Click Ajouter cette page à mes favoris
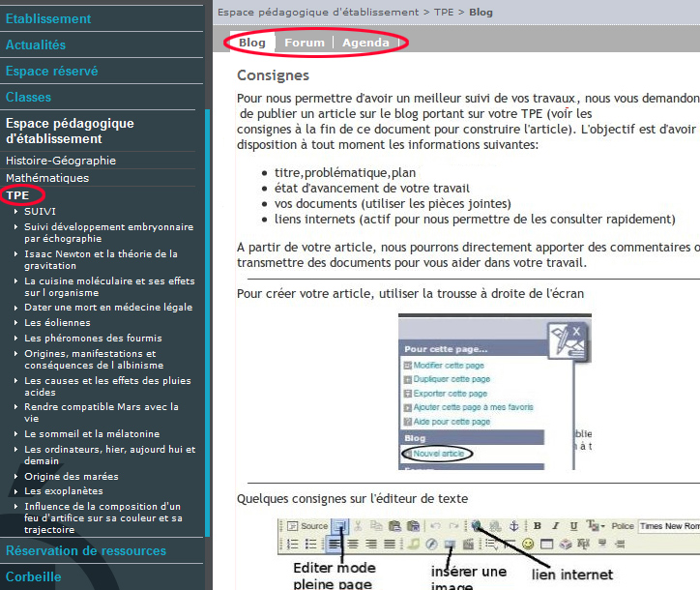Image resolution: width=700 pixels, height=590 pixels. 473,407
